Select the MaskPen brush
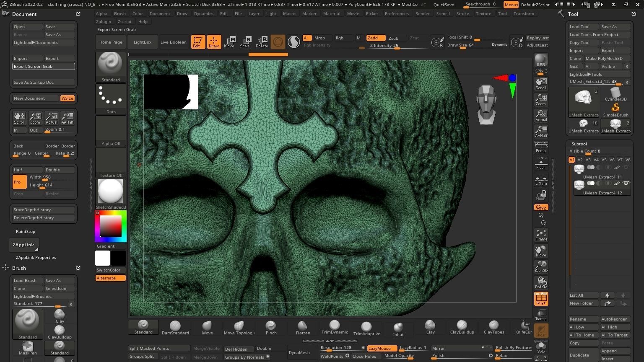The height and width of the screenshot is (362, 644). click(28, 348)
